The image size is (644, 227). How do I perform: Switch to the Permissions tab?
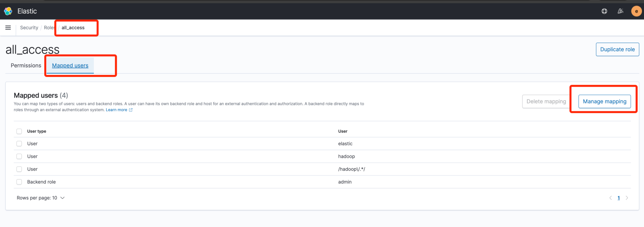click(26, 66)
